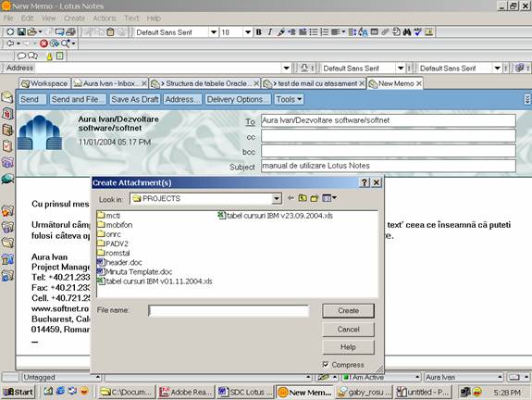Click the Sametime chat sidebar icon
This screenshot has width=532, height=400.
pyautogui.click(x=7, y=179)
